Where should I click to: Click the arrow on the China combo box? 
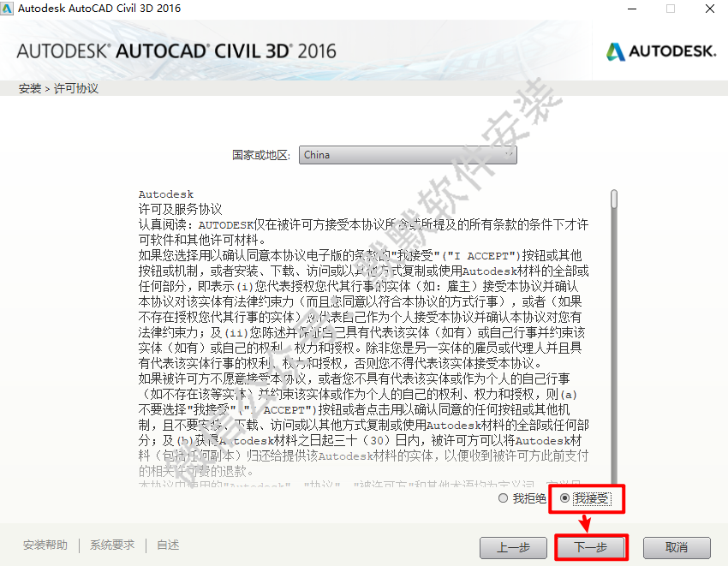[510, 153]
